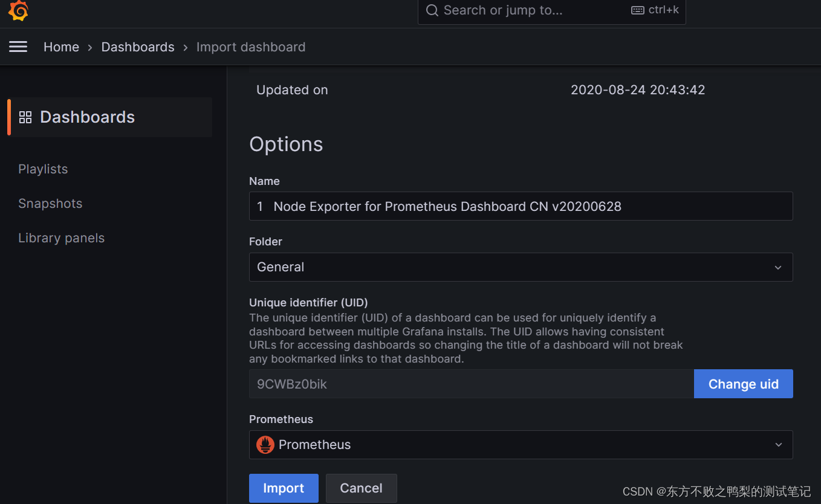
Task: Open the Prometheus datasource dropdown
Action: 521,445
